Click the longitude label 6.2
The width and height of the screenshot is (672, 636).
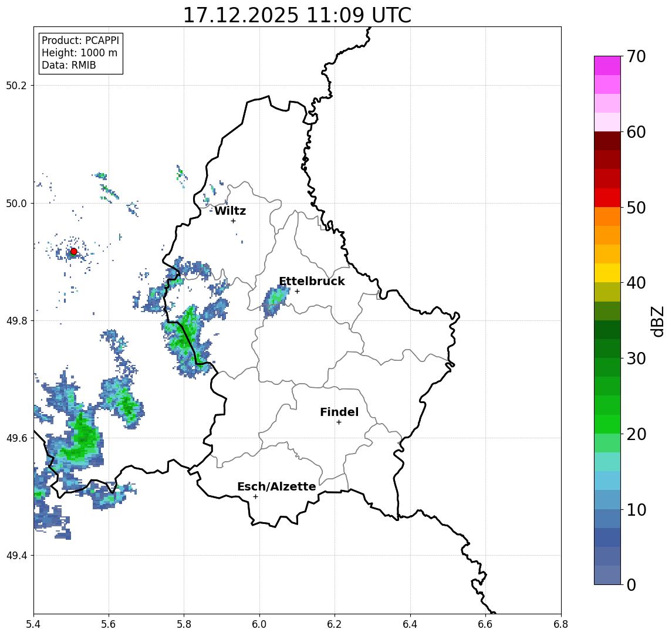pos(335,624)
